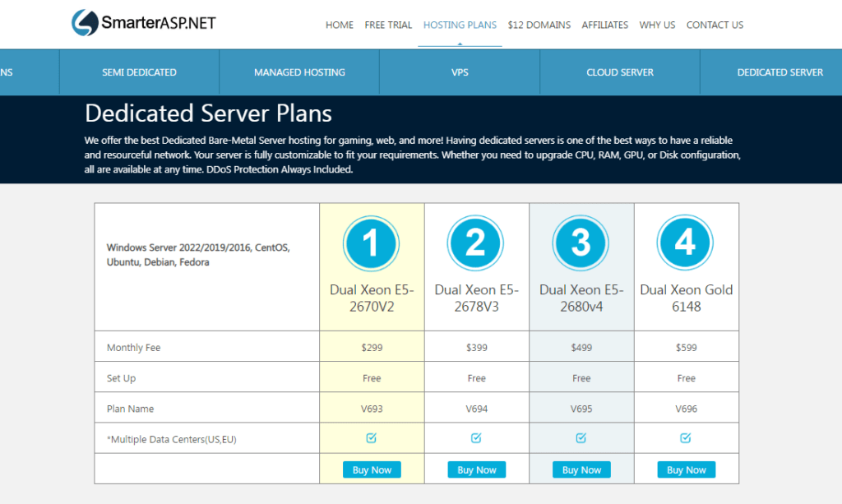Toggle data centers checkmark for plan V696
842x504 pixels.
pyautogui.click(x=686, y=438)
